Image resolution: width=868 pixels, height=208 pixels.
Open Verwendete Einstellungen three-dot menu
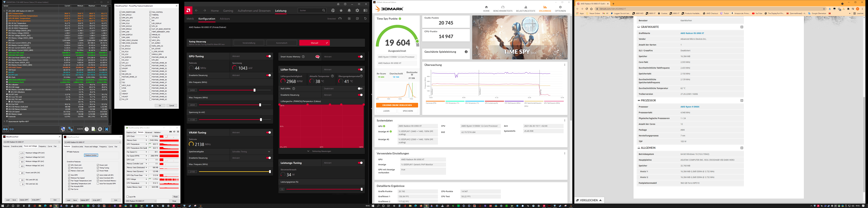pyautogui.click(x=565, y=154)
